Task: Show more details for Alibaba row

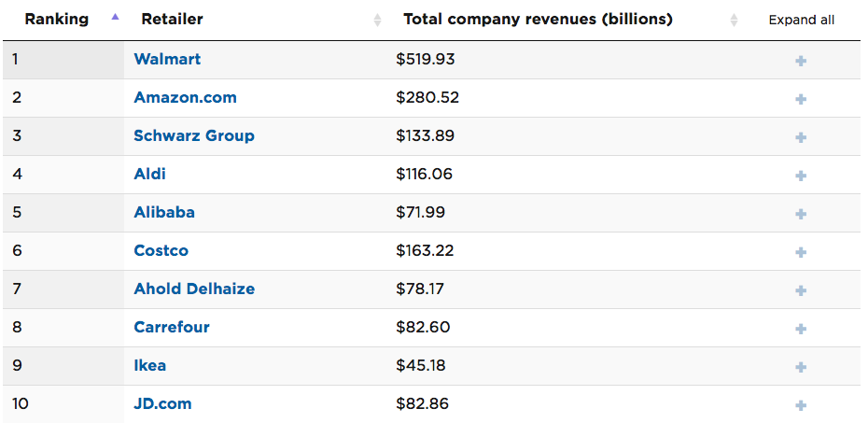Action: pyautogui.click(x=801, y=214)
